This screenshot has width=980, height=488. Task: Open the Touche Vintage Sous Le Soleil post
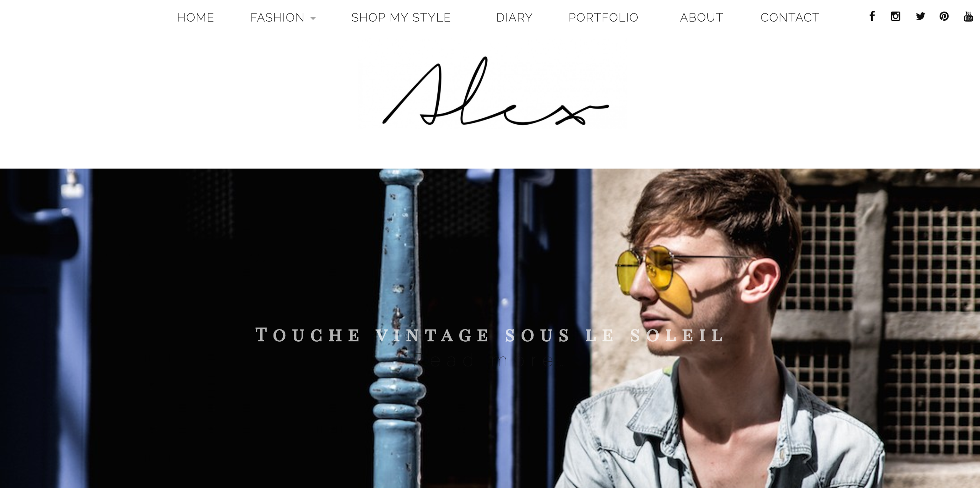pos(489,335)
